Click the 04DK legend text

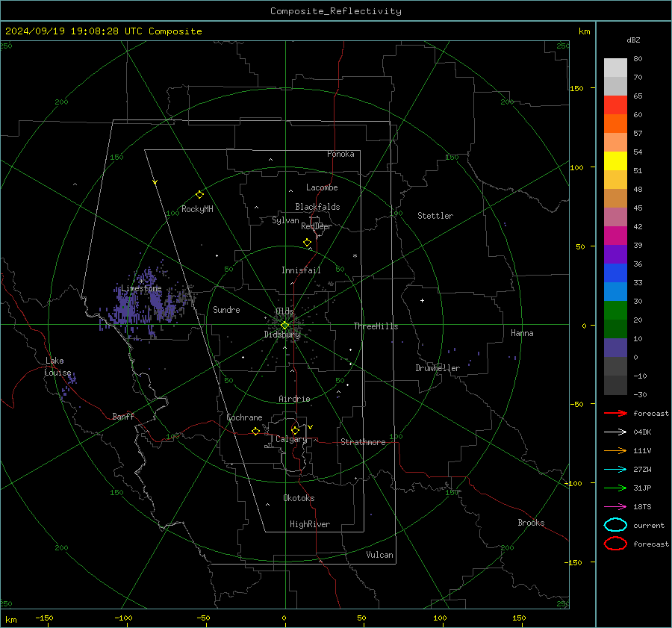pyautogui.click(x=642, y=432)
